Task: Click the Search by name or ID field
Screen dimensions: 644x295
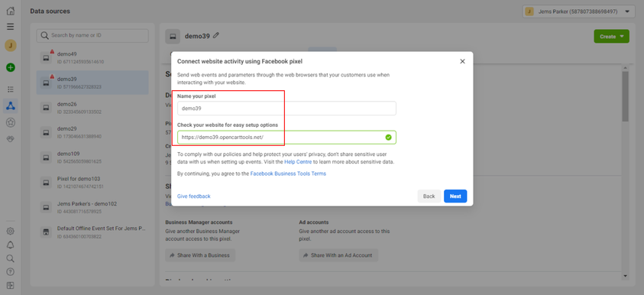Action: pos(92,35)
